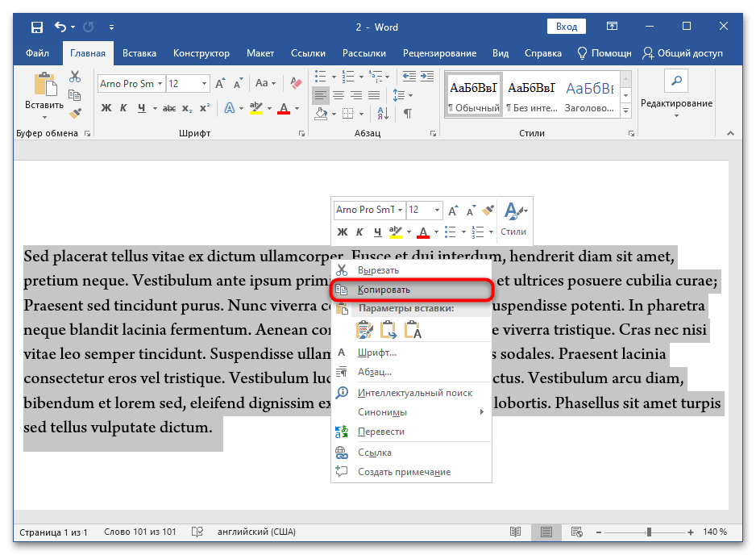Open the ribbon font name dropdown
Image resolution: width=756 pixels, height=555 pixels.
[160, 84]
